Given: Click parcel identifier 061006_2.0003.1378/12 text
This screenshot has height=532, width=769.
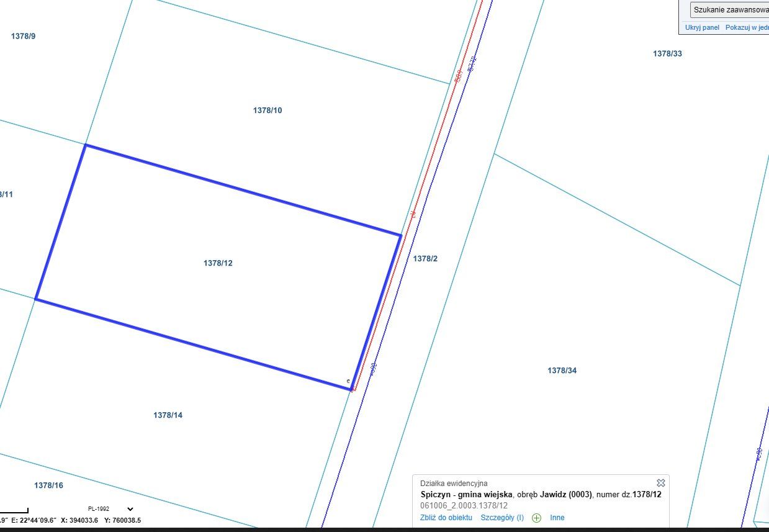Looking at the screenshot, I should (464, 506).
